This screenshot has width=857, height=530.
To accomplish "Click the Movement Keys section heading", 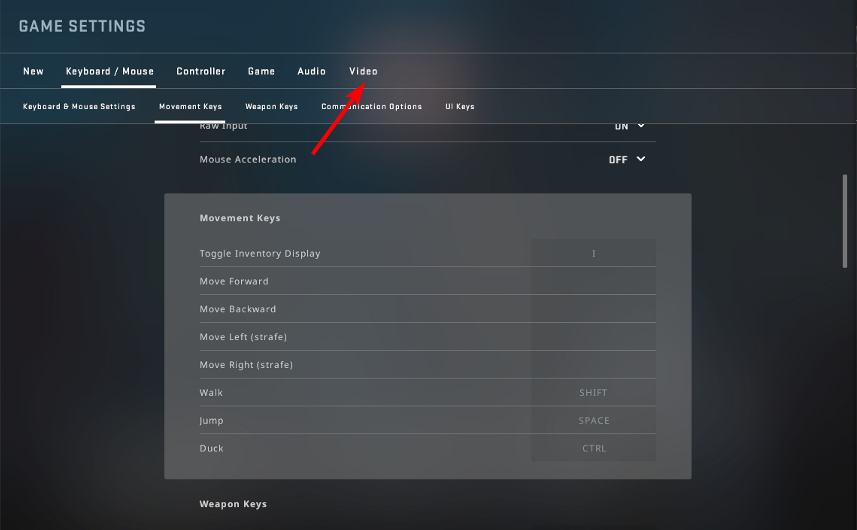I will (x=240, y=218).
